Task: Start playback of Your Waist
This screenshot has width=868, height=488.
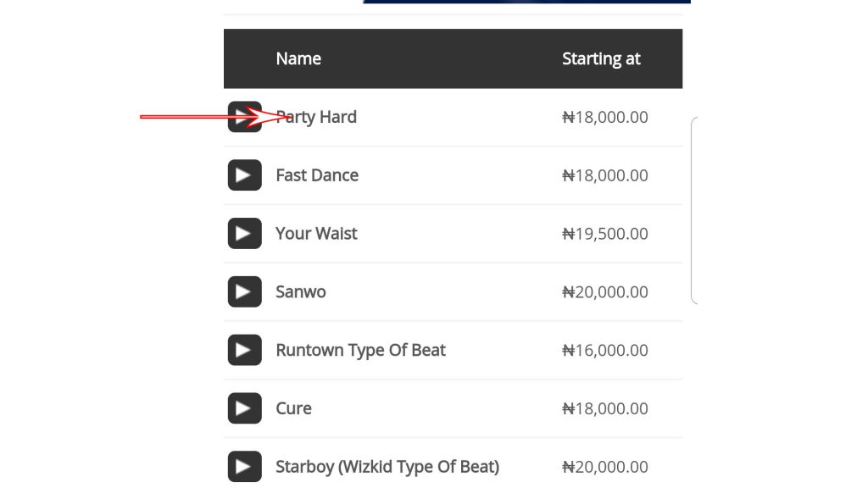Action: [244, 234]
